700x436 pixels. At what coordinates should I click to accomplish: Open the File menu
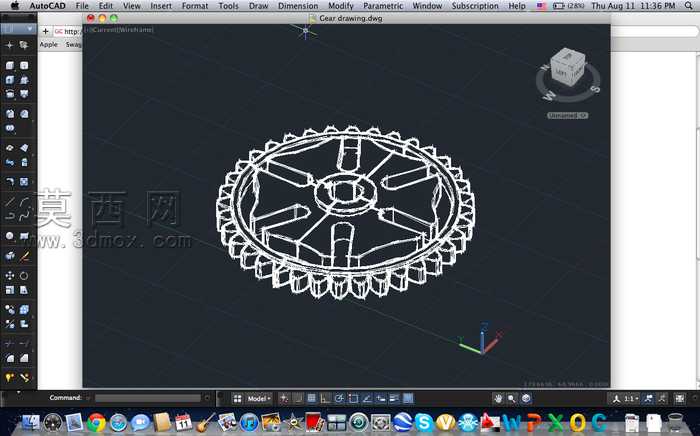coord(82,6)
